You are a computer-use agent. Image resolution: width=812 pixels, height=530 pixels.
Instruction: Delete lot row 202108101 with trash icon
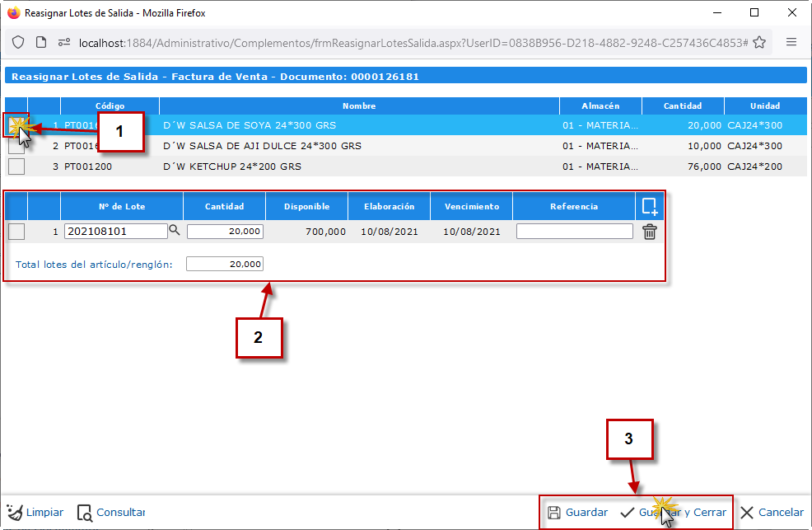[650, 232]
